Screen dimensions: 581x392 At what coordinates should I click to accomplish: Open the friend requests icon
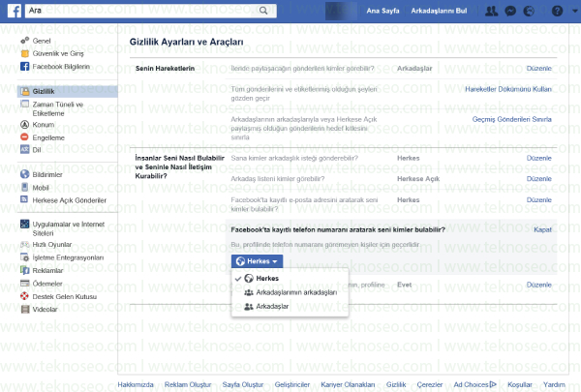[491, 11]
